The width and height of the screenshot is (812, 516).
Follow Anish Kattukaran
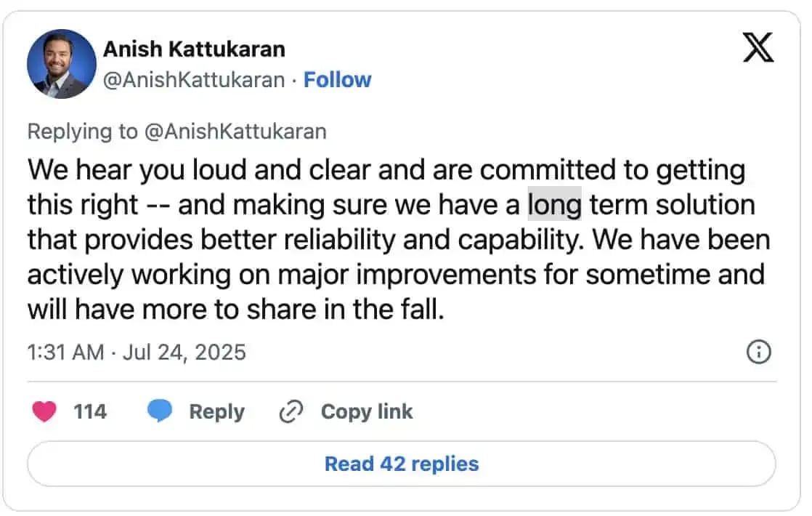click(x=337, y=80)
